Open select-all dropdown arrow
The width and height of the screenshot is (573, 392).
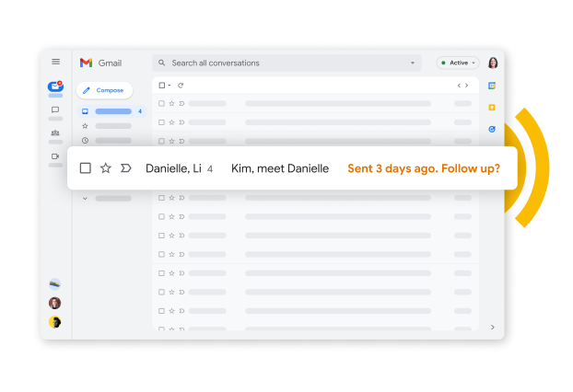point(170,85)
